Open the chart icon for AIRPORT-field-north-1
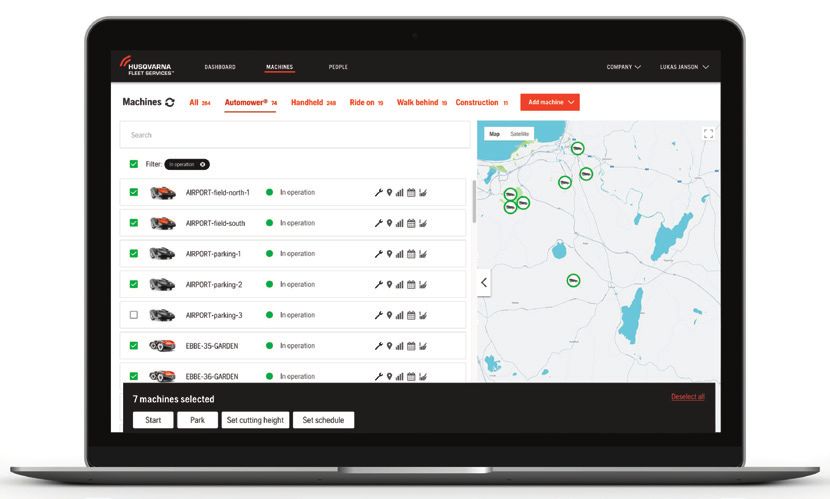 [422, 193]
